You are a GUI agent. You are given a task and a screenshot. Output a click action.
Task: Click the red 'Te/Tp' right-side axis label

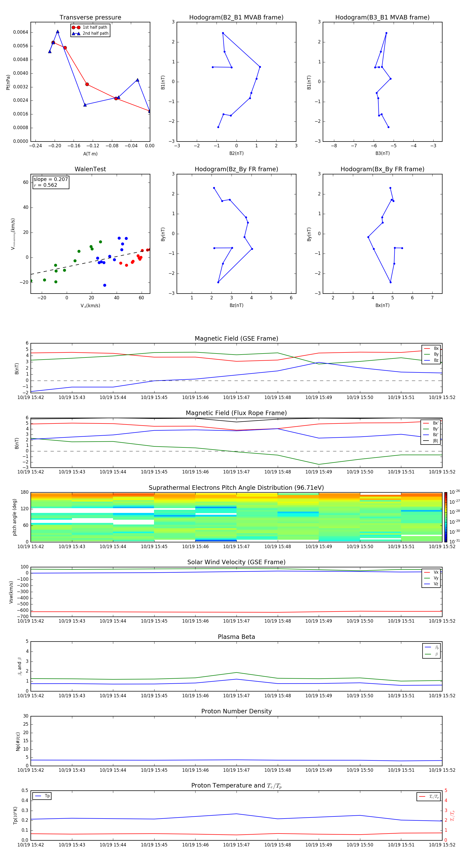[x=452, y=815]
